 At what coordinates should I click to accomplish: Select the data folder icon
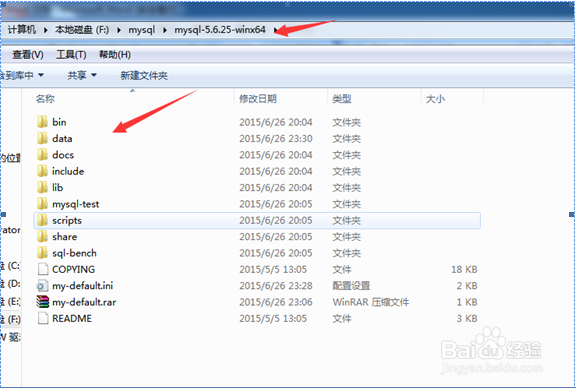click(42, 138)
